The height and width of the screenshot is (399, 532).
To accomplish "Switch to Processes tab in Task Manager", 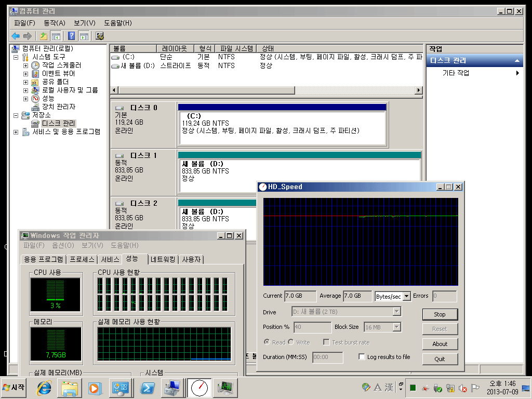I will coord(82,260).
